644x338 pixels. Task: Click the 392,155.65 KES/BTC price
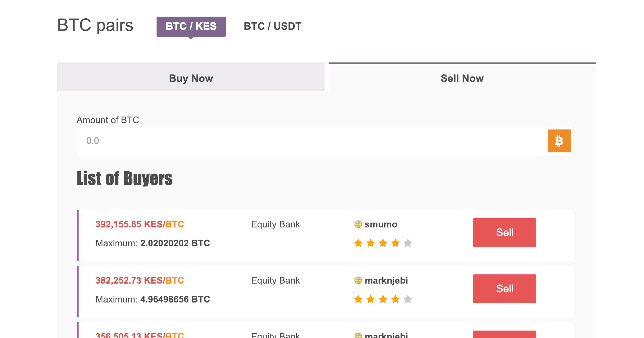pyautogui.click(x=139, y=224)
